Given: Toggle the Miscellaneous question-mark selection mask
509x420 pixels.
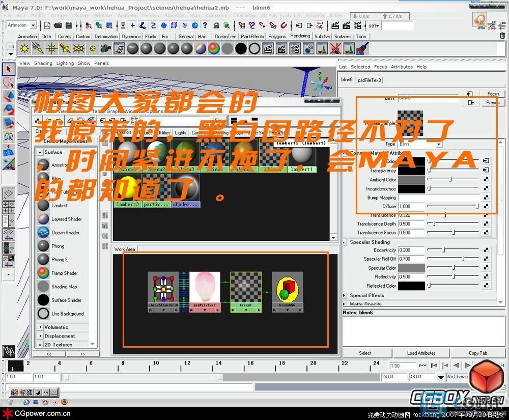Looking at the screenshot, I should tap(205, 25).
